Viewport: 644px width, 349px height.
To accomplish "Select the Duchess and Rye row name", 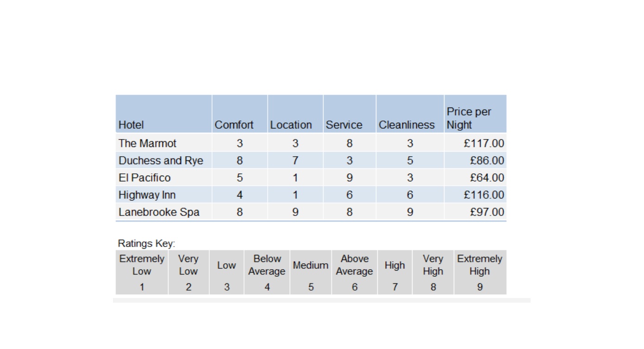I will pos(163,160).
